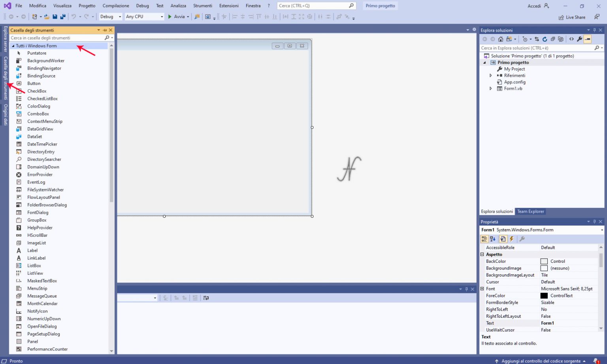Collapse the Tutti i Windows Form group
The image size is (607, 364).
pyautogui.click(x=13, y=45)
